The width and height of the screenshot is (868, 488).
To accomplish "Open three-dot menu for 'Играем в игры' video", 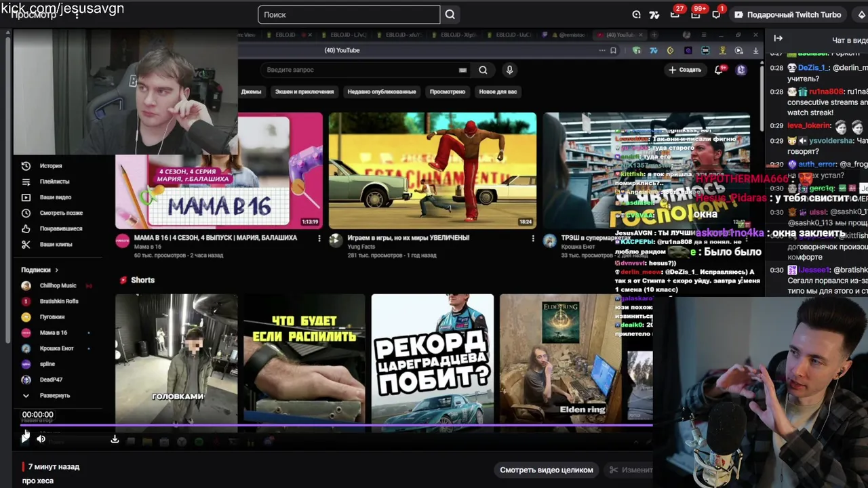I will [x=533, y=238].
